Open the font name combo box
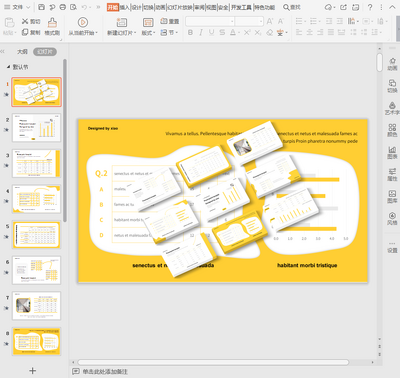This screenshot has height=378, width=400. (x=210, y=21)
